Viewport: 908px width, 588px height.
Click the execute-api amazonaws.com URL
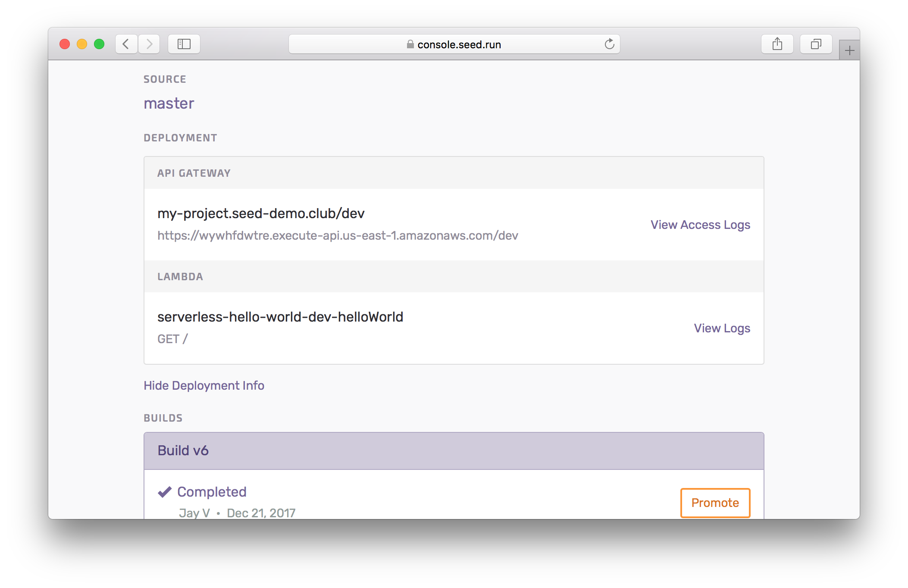pyautogui.click(x=338, y=235)
